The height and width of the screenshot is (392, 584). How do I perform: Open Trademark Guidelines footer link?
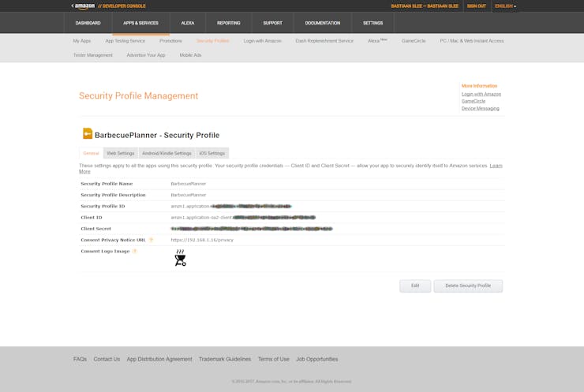coord(225,359)
